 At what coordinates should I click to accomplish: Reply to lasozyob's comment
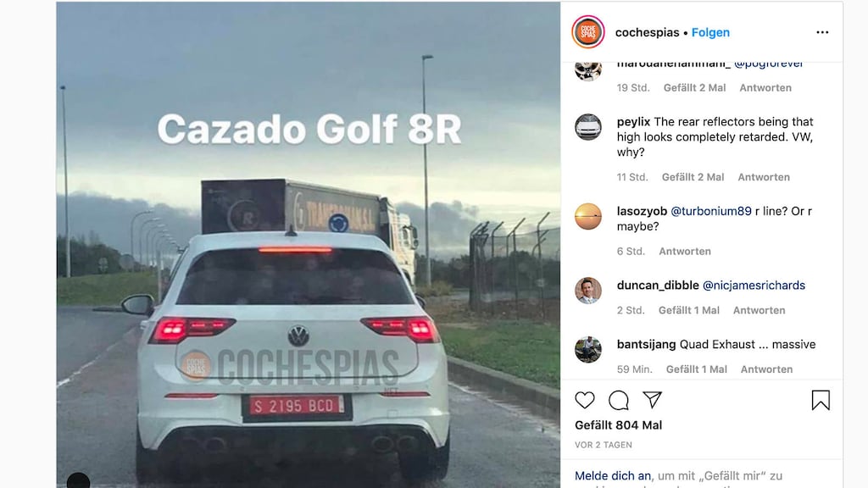[685, 251]
